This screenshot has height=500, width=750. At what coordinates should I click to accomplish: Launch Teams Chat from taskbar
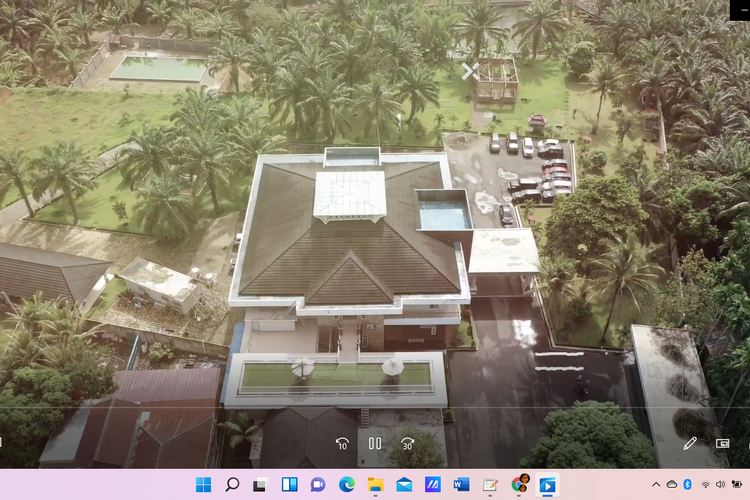point(318,485)
